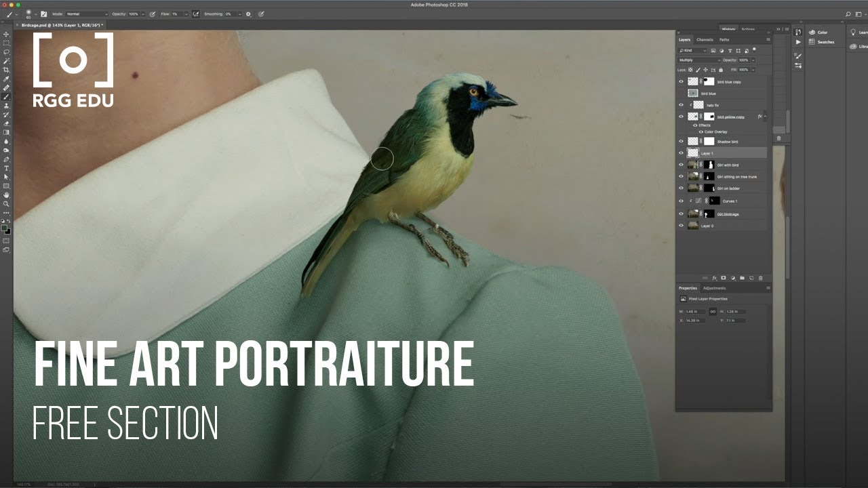Screen dimensions: 868x488
Task: Select the Brush tool in toolbar
Action: pos(7,97)
